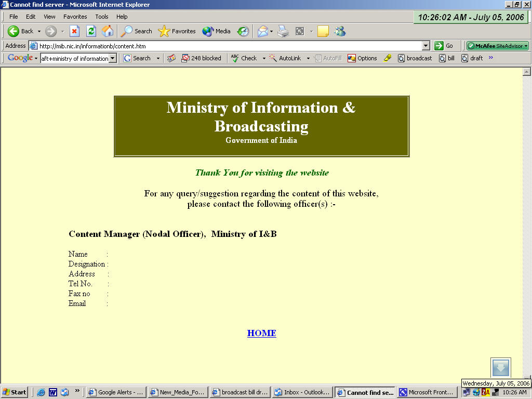The image size is (532, 399).
Task: Refresh the page with green arrows icon
Action: [x=91, y=31]
